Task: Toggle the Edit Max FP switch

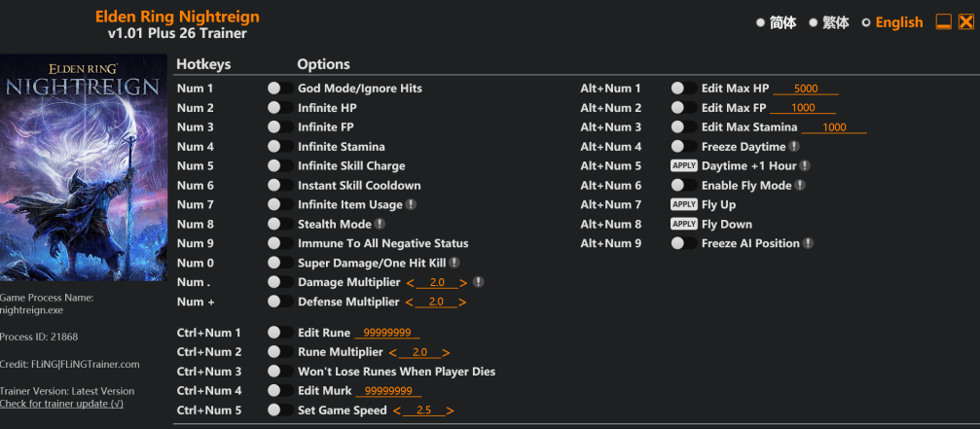Action: coord(684,107)
